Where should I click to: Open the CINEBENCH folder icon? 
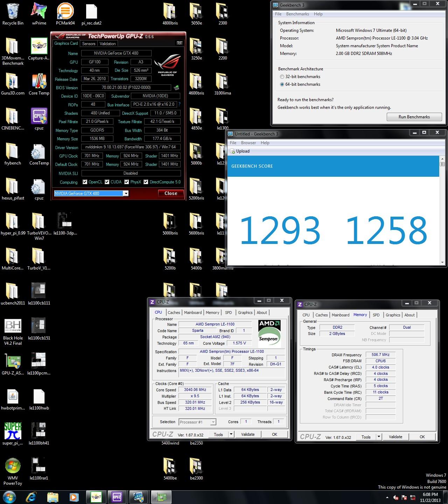(13, 116)
